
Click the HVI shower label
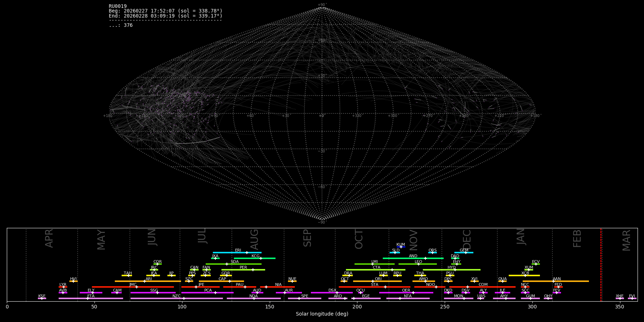[73, 279]
